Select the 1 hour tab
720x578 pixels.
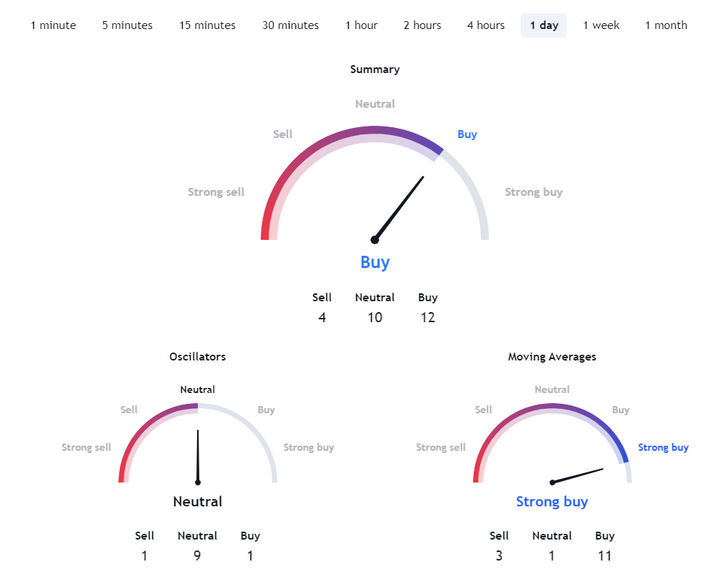(x=361, y=25)
